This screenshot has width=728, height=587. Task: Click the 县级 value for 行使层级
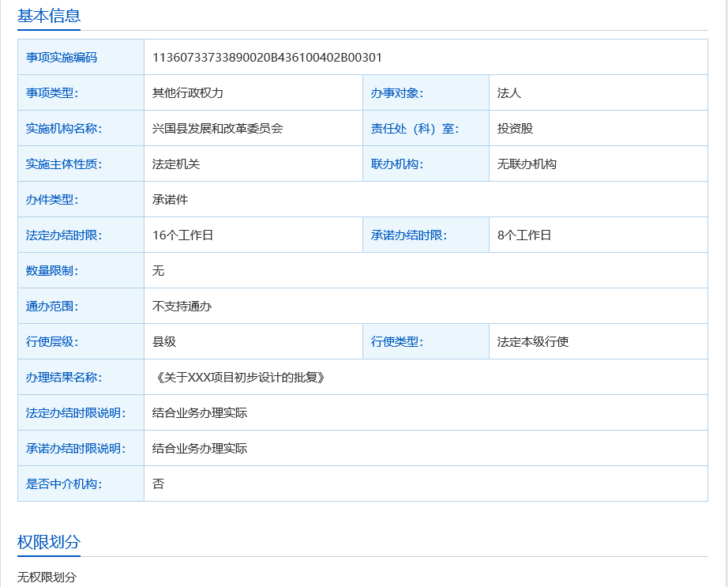(x=164, y=341)
